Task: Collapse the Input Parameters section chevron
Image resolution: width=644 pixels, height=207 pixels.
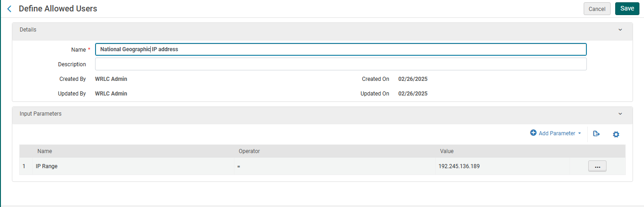Action: tap(620, 114)
